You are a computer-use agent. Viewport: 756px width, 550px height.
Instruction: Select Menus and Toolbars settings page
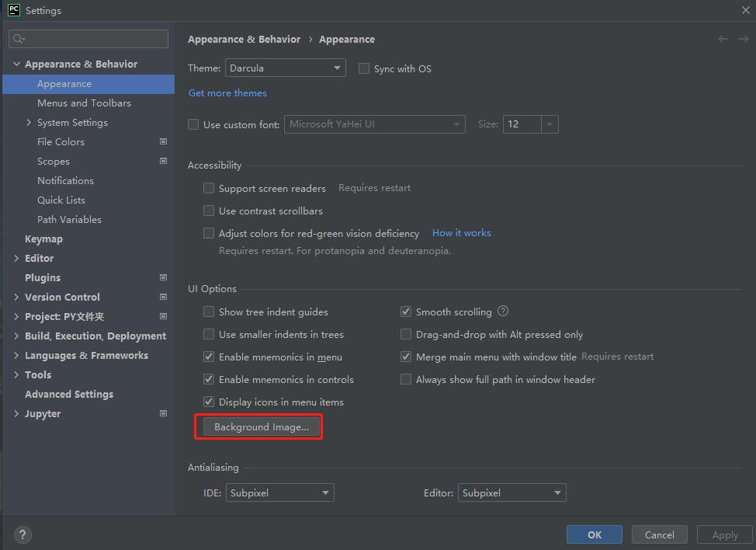click(x=84, y=103)
